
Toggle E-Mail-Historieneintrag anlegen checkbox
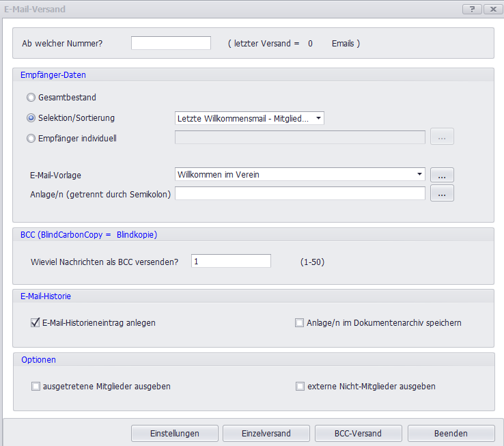(x=36, y=322)
